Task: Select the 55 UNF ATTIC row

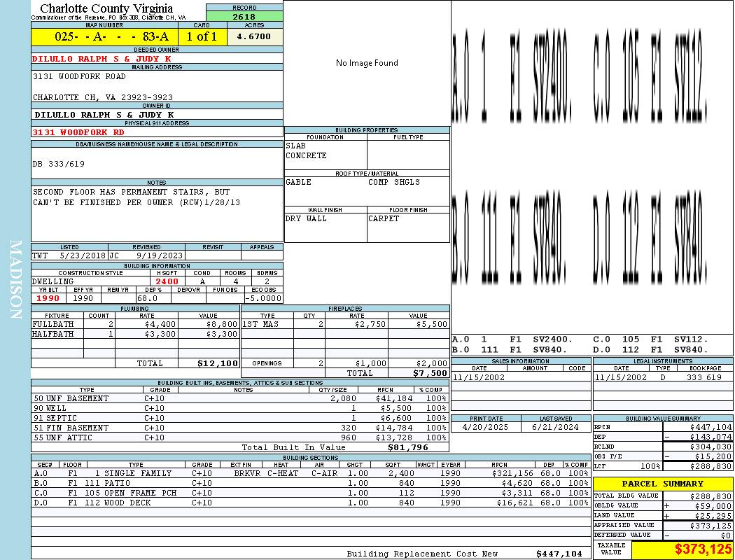Action: click(240, 437)
